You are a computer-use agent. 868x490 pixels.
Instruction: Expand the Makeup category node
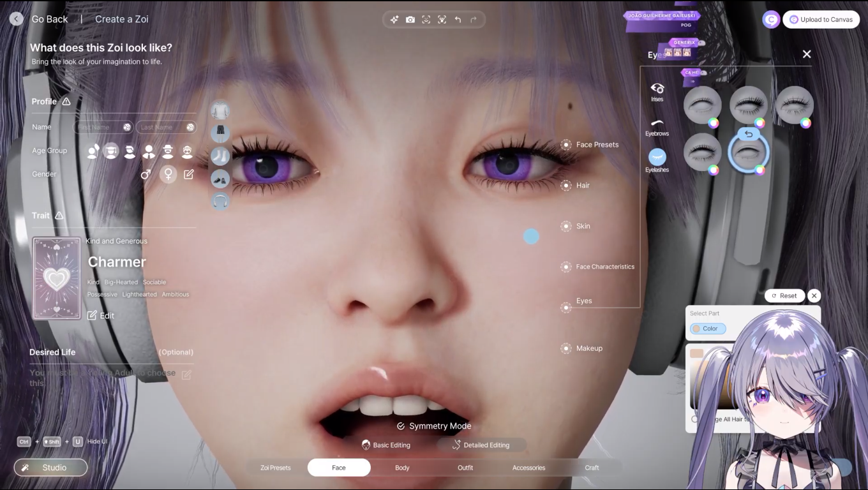click(x=566, y=348)
